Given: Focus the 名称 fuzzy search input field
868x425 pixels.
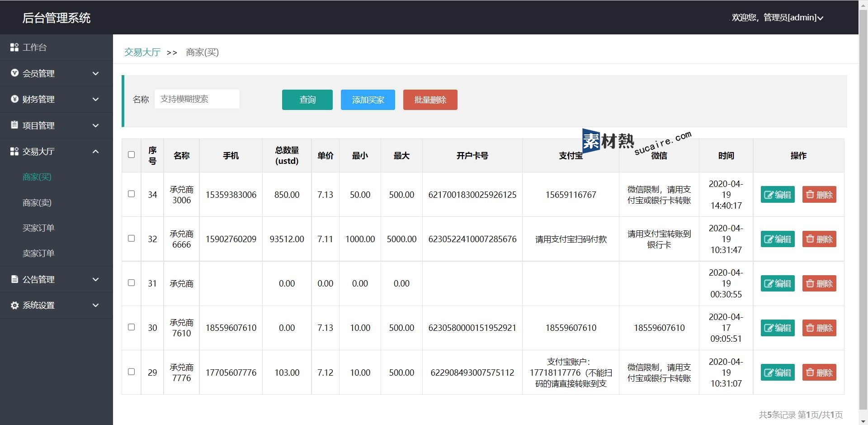Looking at the screenshot, I should (197, 99).
